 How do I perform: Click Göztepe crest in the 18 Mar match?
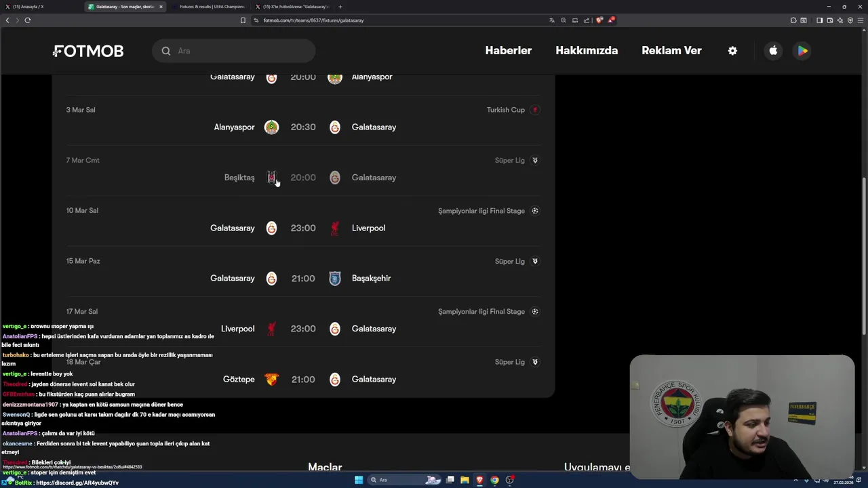pyautogui.click(x=271, y=380)
